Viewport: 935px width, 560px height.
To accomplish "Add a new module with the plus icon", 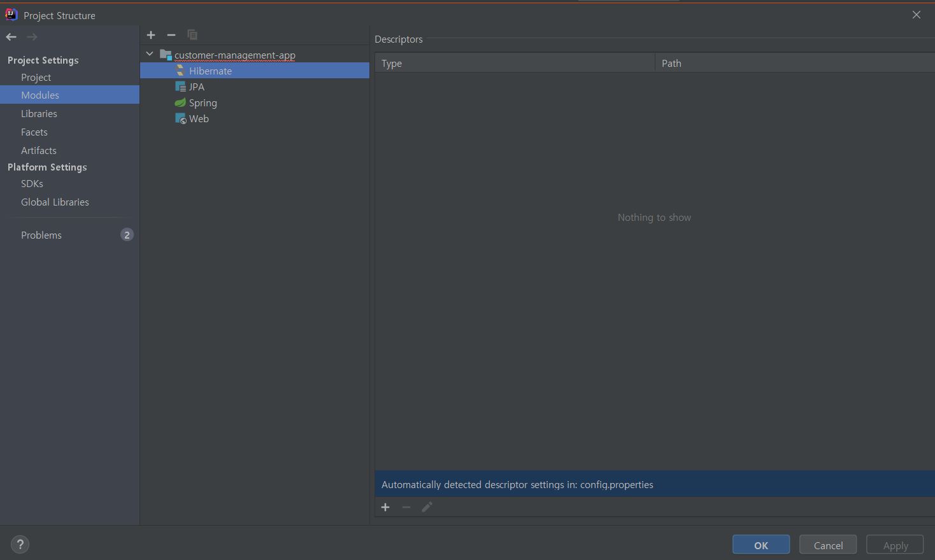I will pos(151,35).
